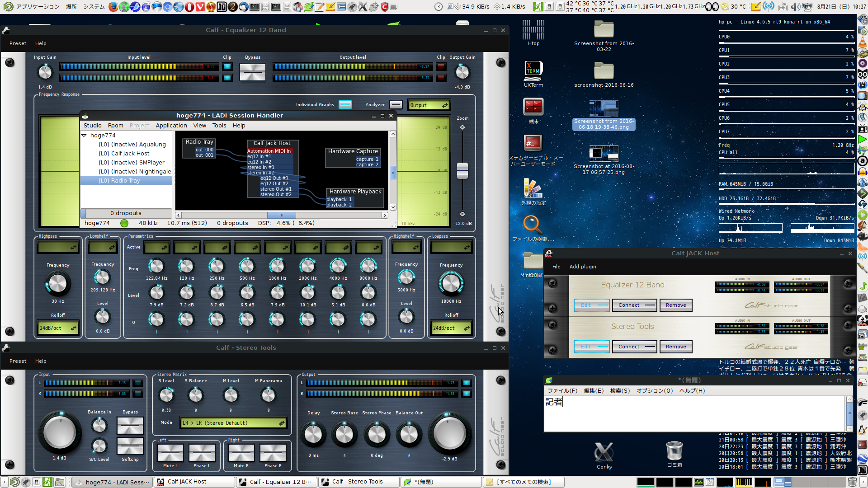
Task: Open the ゴミ箱 trash icon
Action: [675, 454]
